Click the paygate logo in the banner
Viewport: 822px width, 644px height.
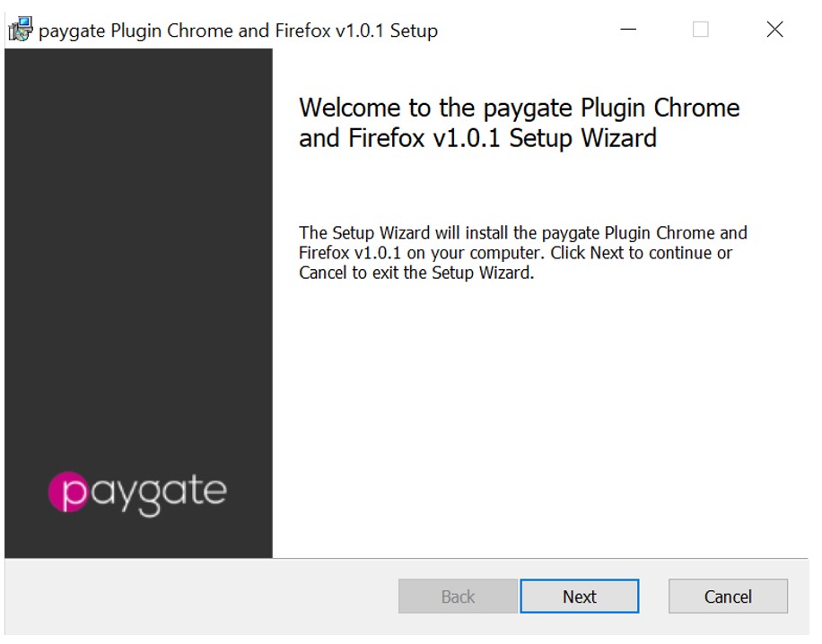point(137,493)
